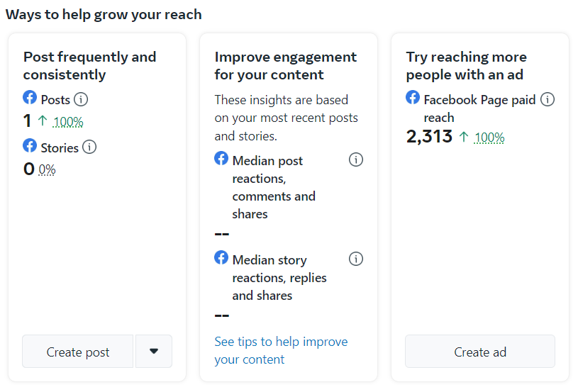
Task: Select the Post frequently and consistently heading
Action: [x=89, y=66]
